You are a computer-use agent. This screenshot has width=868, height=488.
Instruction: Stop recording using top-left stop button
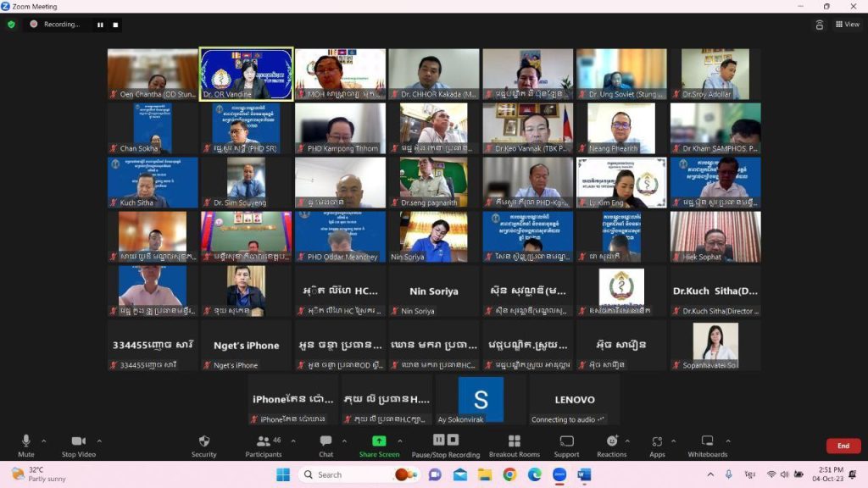coord(115,25)
